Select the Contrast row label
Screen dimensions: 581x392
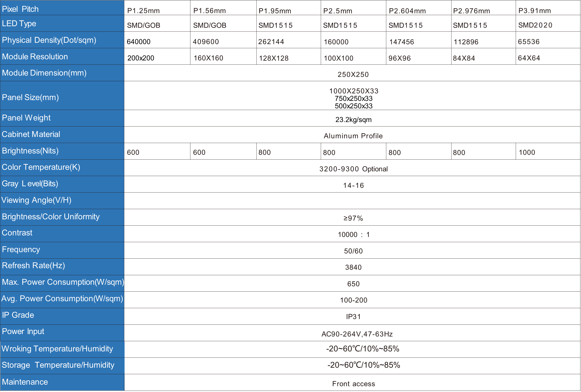tap(17, 233)
